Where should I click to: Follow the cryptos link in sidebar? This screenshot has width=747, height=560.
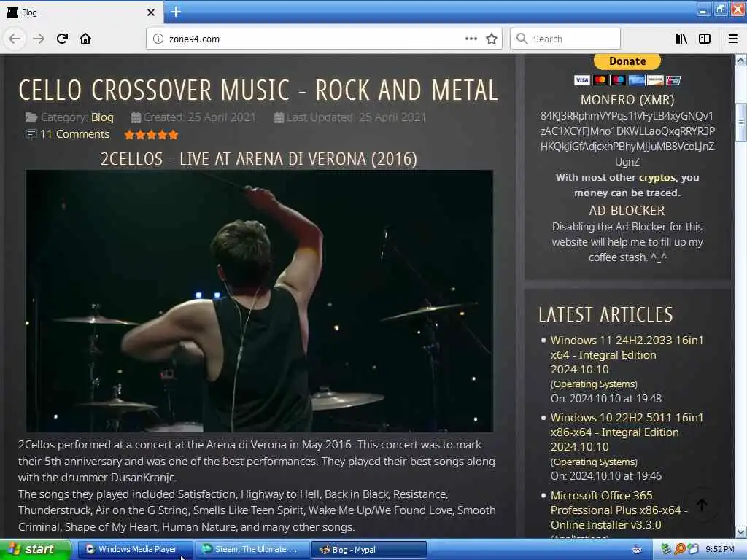pos(657,178)
